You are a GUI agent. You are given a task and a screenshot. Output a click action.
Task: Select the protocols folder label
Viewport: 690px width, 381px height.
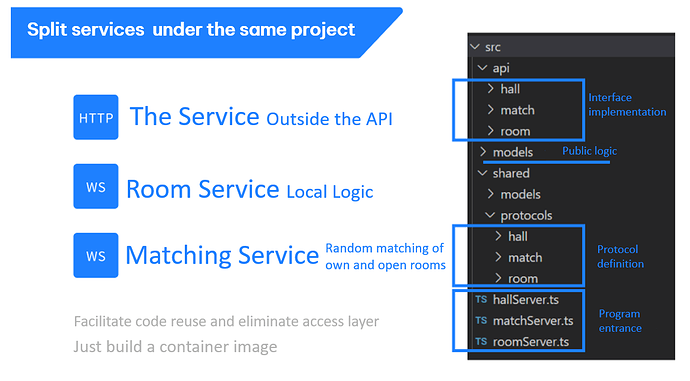click(526, 216)
